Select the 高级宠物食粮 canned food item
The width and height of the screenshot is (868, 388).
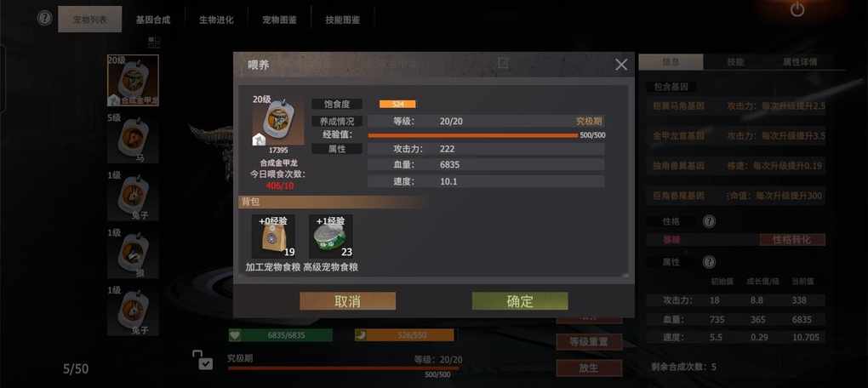point(330,237)
